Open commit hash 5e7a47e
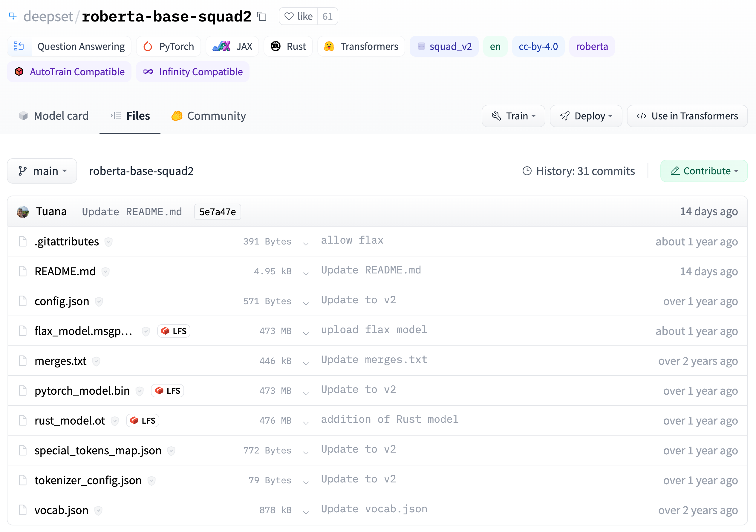 pyautogui.click(x=218, y=212)
